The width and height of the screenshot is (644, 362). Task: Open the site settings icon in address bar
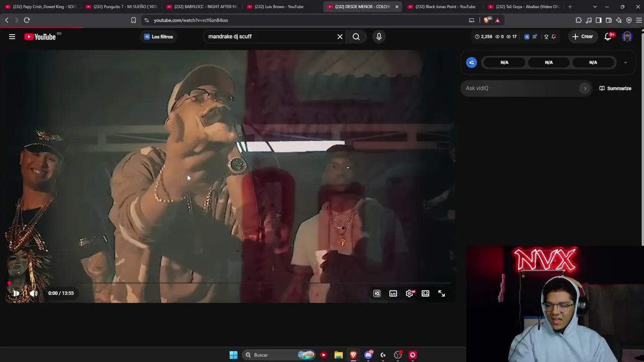coord(146,20)
